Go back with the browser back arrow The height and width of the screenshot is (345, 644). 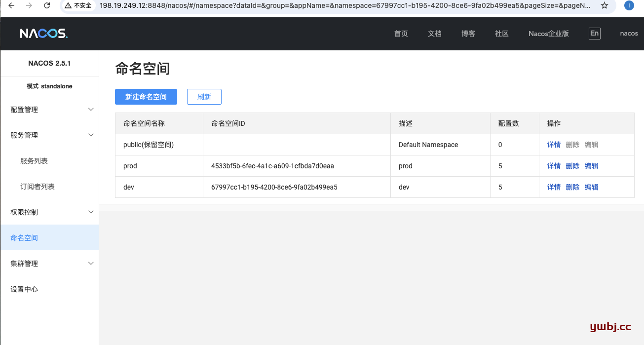(x=11, y=5)
